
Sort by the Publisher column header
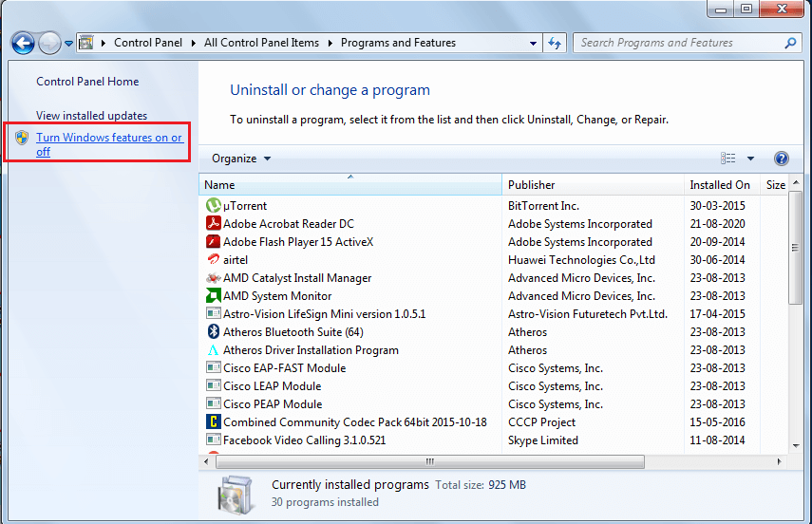594,185
